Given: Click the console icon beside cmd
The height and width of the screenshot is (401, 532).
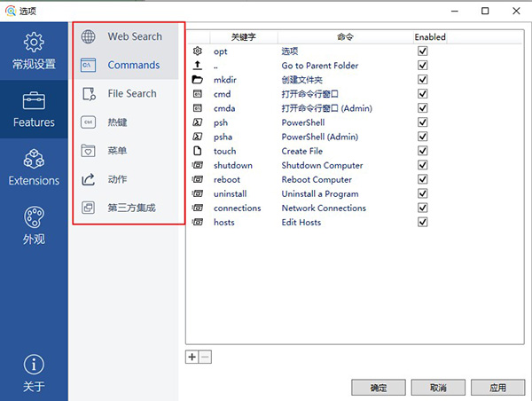Looking at the screenshot, I should click(x=198, y=94).
